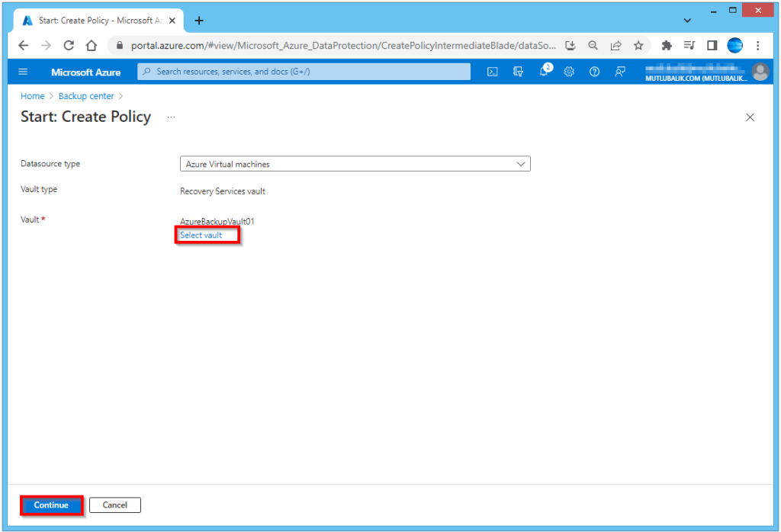Image resolution: width=781 pixels, height=532 pixels.
Task: Open Directories and subscriptions filter icon
Action: pyautogui.click(x=518, y=72)
